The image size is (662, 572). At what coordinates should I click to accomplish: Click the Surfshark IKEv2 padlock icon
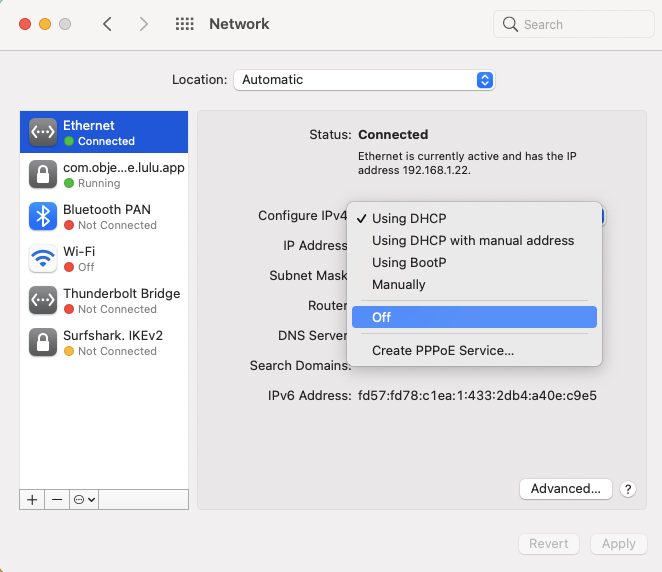point(43,342)
